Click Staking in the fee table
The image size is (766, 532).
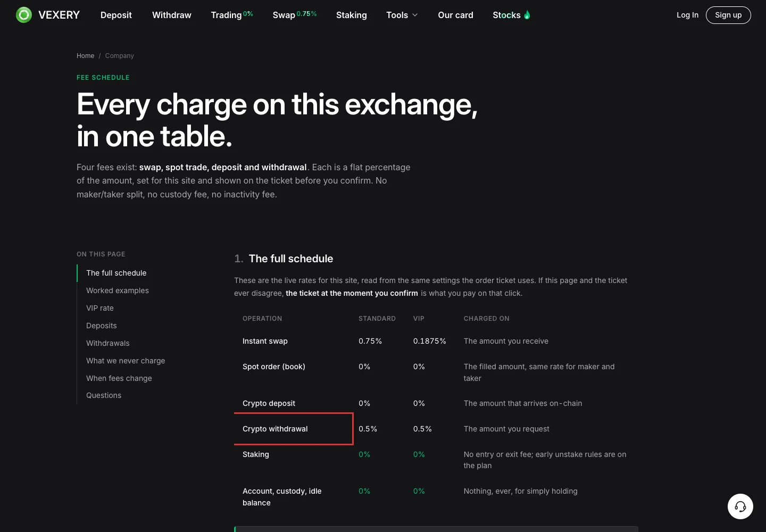(x=256, y=454)
